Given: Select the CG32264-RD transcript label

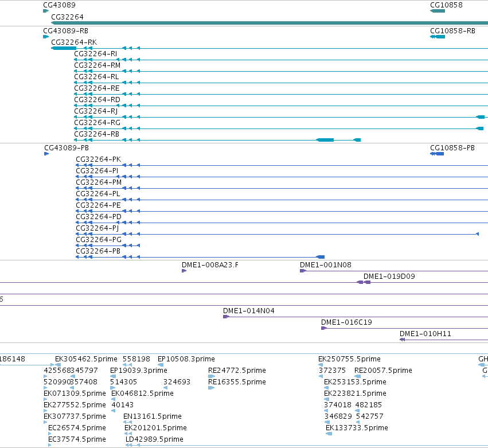Looking at the screenshot, I should coord(97,100).
